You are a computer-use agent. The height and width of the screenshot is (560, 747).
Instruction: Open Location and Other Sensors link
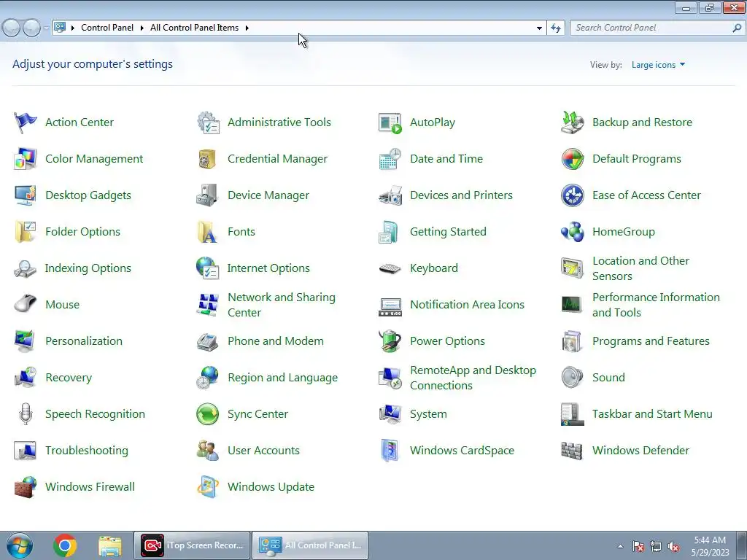[640, 268]
